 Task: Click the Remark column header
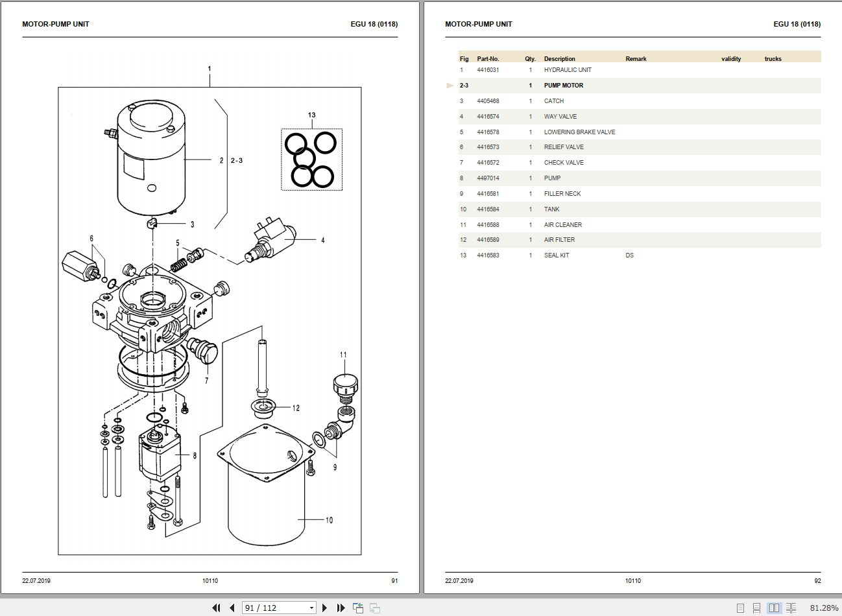636,59
